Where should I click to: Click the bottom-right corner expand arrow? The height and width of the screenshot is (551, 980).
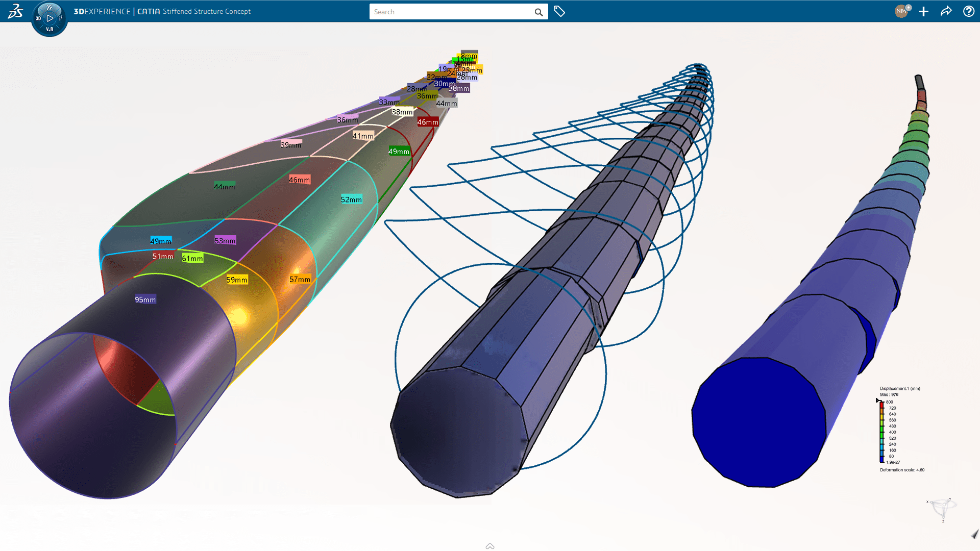pos(974,534)
